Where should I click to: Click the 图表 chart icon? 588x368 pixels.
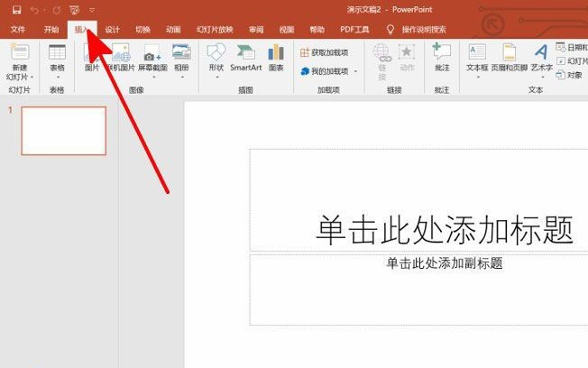coord(276,59)
